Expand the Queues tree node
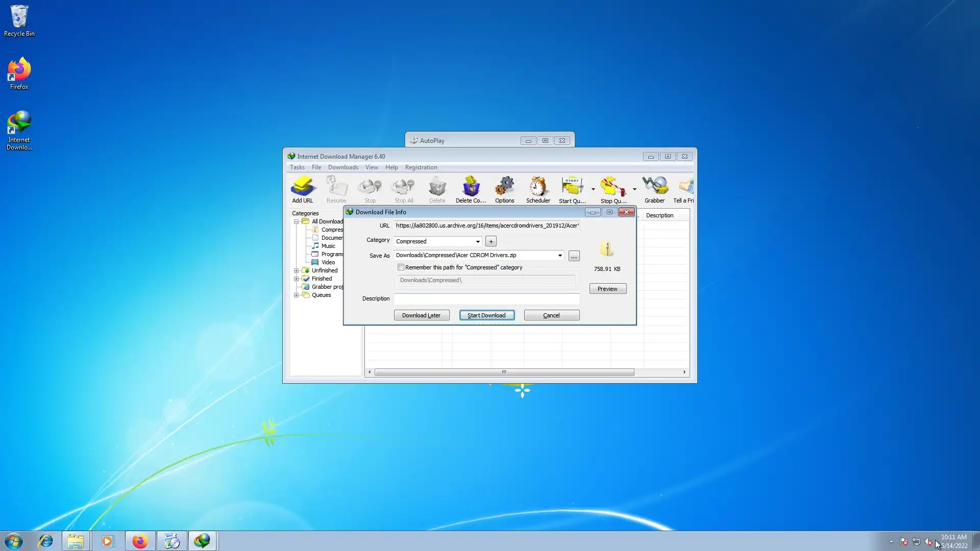Screen dimensions: 980x551 coord(296,295)
